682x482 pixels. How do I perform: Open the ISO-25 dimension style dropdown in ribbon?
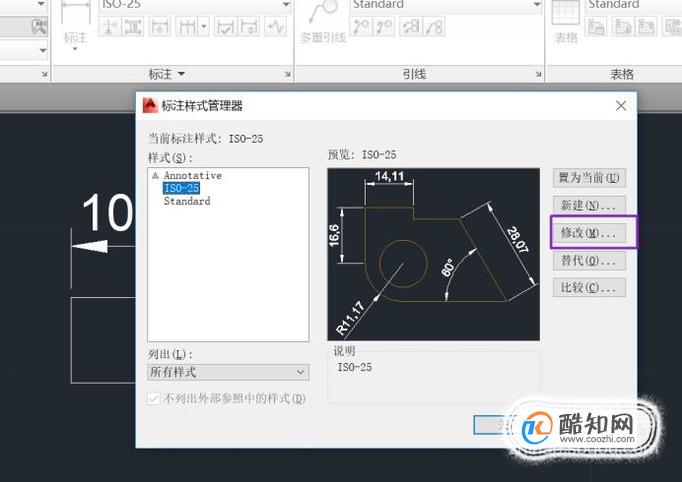(x=286, y=4)
